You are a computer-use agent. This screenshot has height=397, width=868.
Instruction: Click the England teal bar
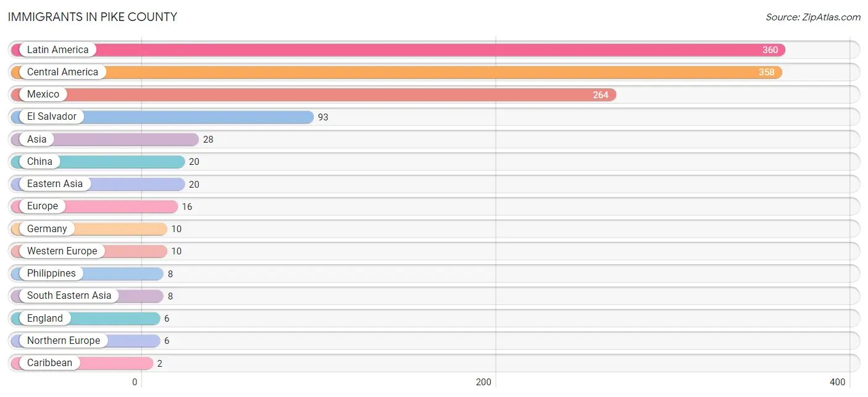pos(86,319)
